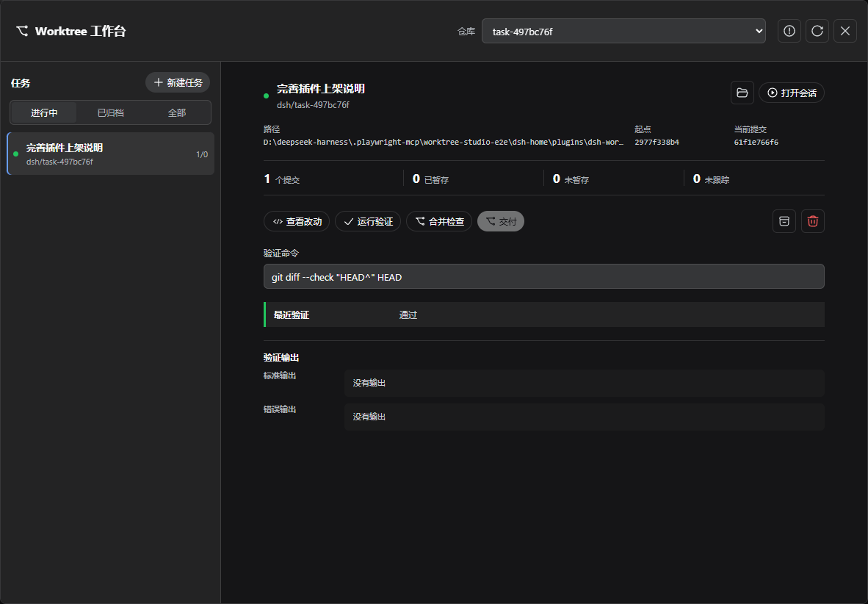Switch to the 全部 tab
Image resolution: width=868 pixels, height=604 pixels.
177,112
